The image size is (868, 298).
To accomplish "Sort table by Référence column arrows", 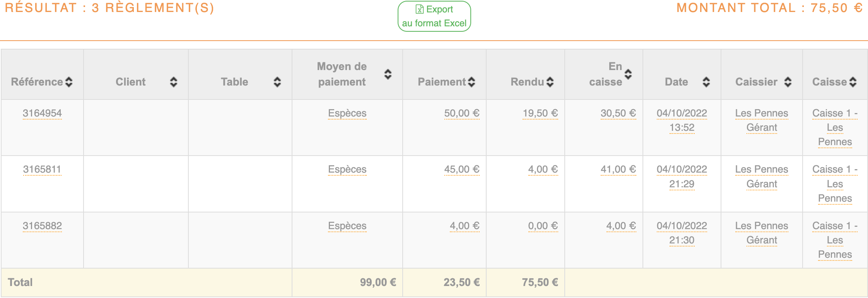I will click(69, 82).
